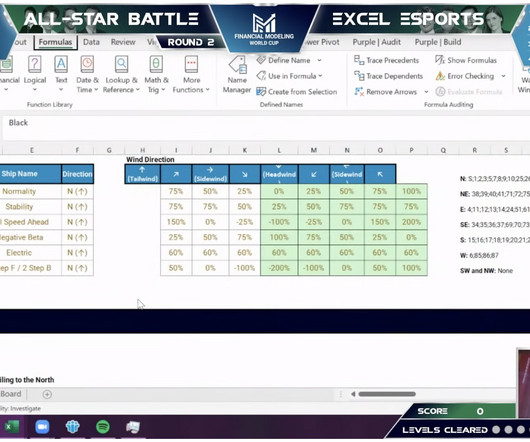
Task: Select the Direction header cell
Action: pyautogui.click(x=77, y=174)
